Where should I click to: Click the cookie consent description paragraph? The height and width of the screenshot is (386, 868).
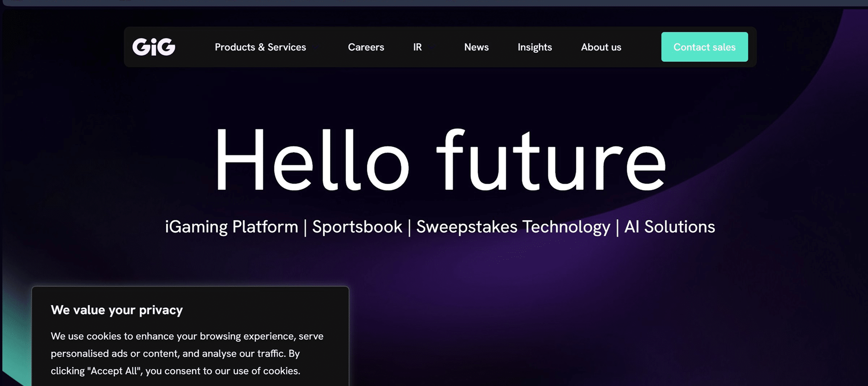point(187,354)
